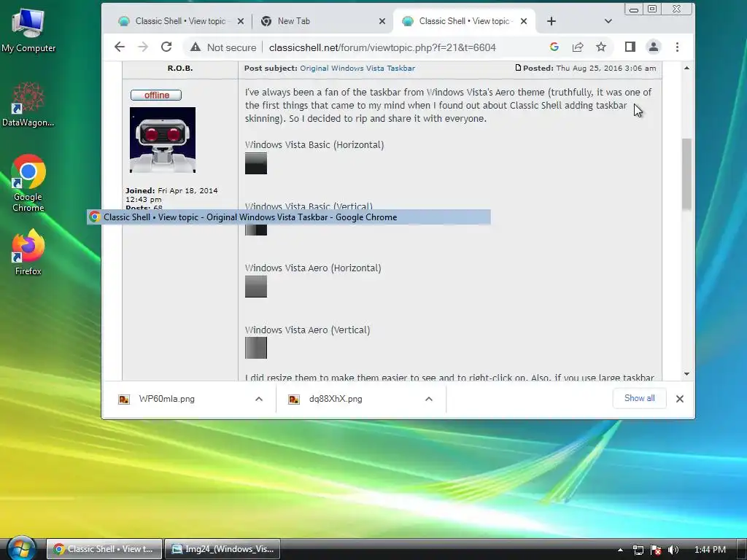747x560 pixels.
Task: Select Img24_(Windows_Vis... taskbar button
Action: pos(222,549)
